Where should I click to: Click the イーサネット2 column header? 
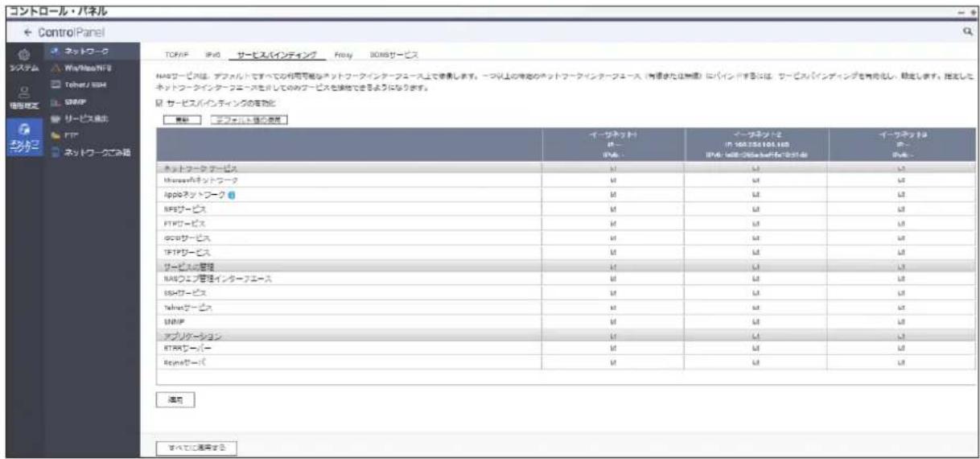click(x=756, y=145)
